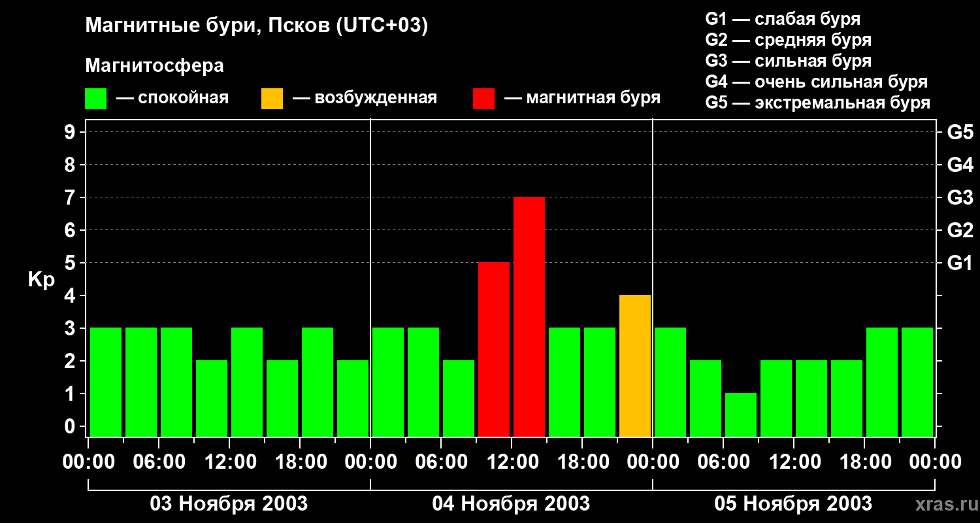Image resolution: width=980 pixels, height=523 pixels.
Task: Click the lowest green bar at Kp 1
Action: pyautogui.click(x=741, y=414)
